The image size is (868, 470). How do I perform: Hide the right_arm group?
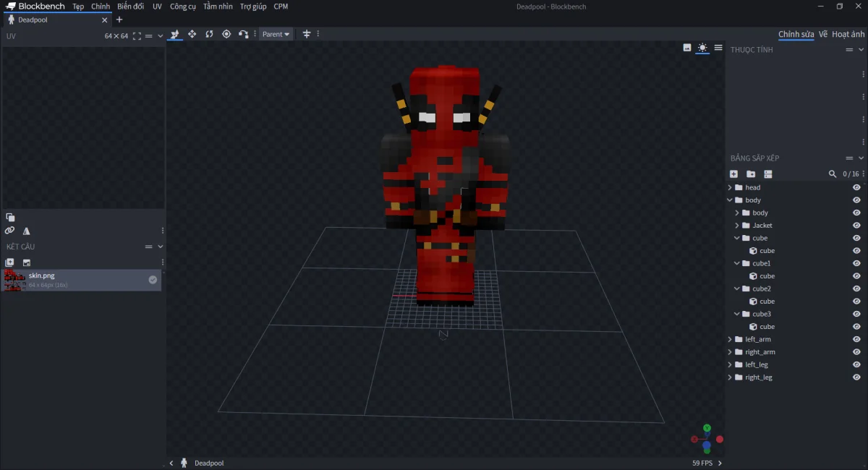856,352
